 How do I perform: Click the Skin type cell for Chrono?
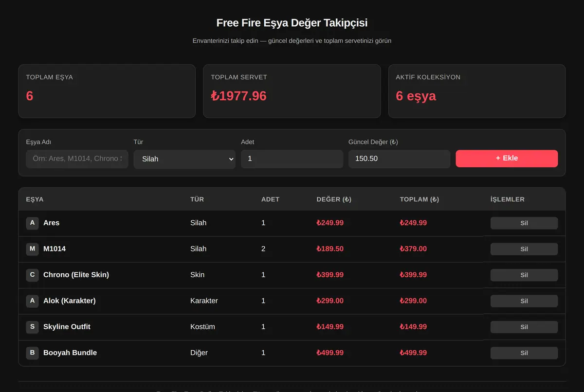tap(197, 275)
